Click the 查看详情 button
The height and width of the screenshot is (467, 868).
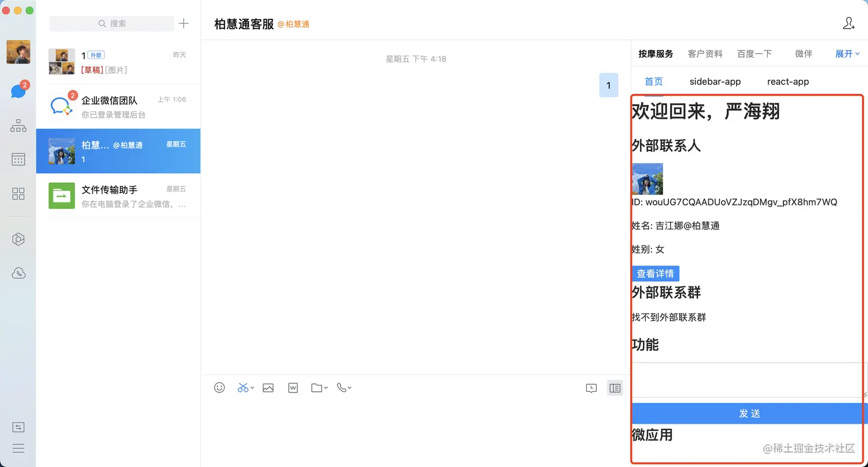[656, 274]
